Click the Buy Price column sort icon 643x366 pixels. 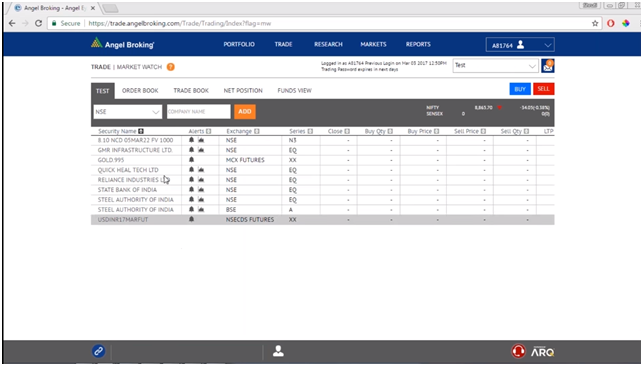point(436,131)
